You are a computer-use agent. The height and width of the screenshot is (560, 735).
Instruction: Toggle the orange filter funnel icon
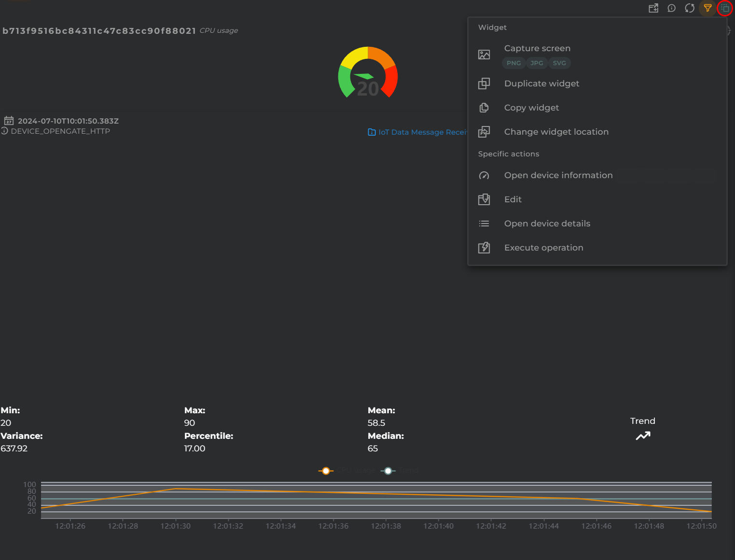[707, 8]
